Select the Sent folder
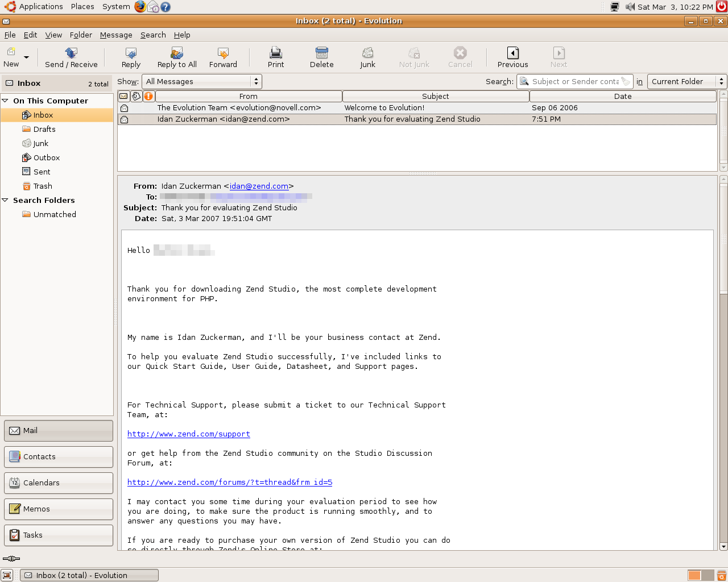Viewport: 728px width, 582px height. [x=57, y=172]
